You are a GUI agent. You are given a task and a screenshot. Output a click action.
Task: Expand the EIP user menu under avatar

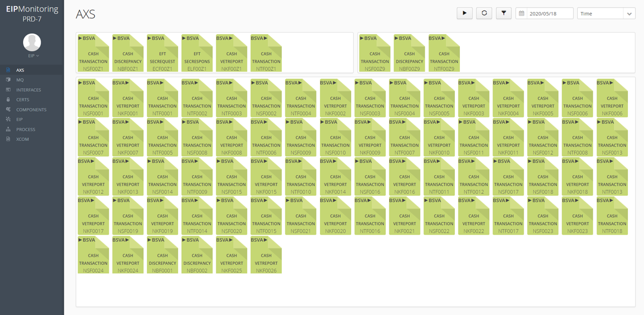(33, 56)
